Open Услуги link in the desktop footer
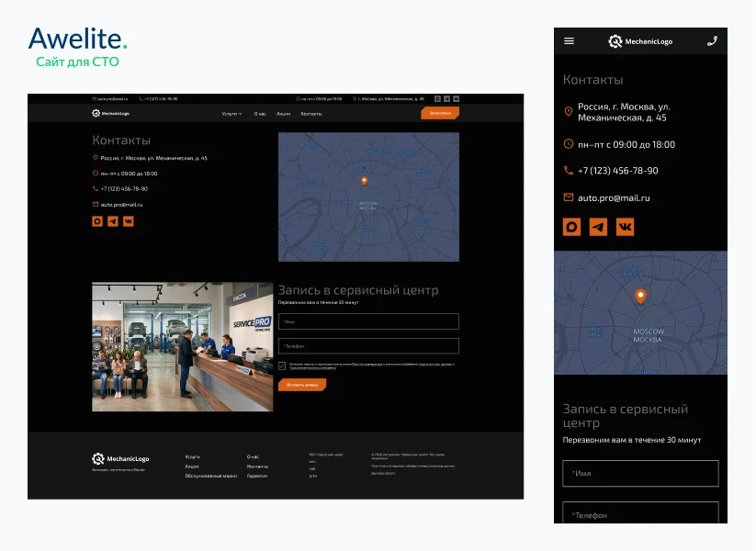The height and width of the screenshot is (551, 756). coord(192,456)
